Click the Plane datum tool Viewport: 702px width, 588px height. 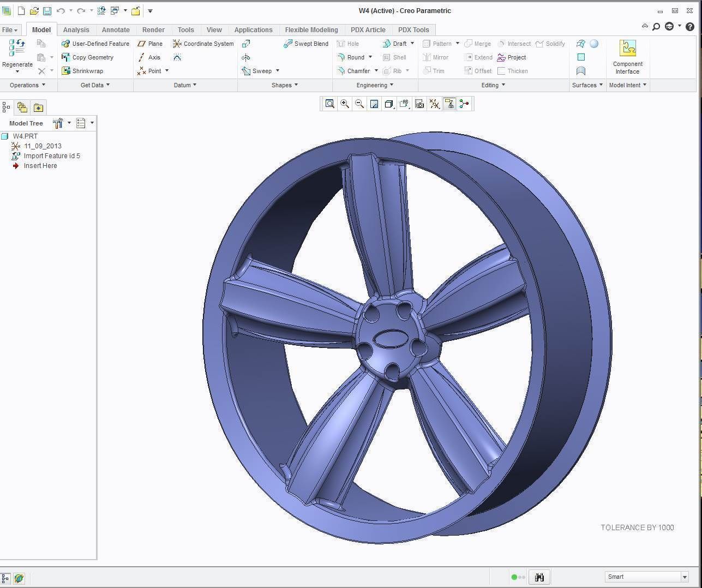coord(151,44)
